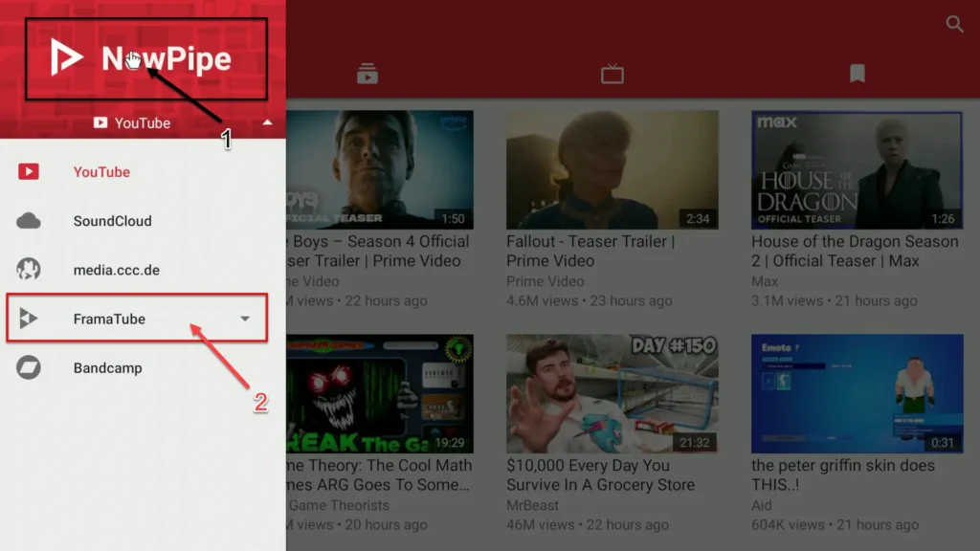Click the NewPipe logo in the drawer header

[142, 58]
